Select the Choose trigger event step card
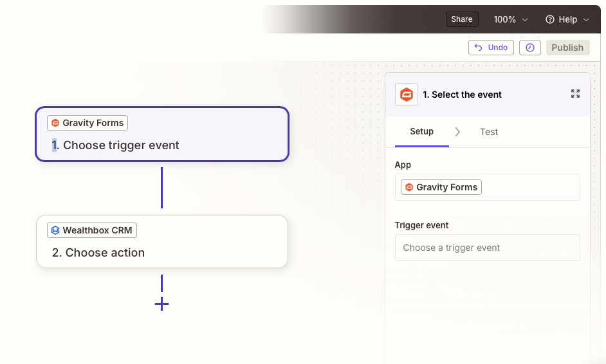 click(162, 134)
